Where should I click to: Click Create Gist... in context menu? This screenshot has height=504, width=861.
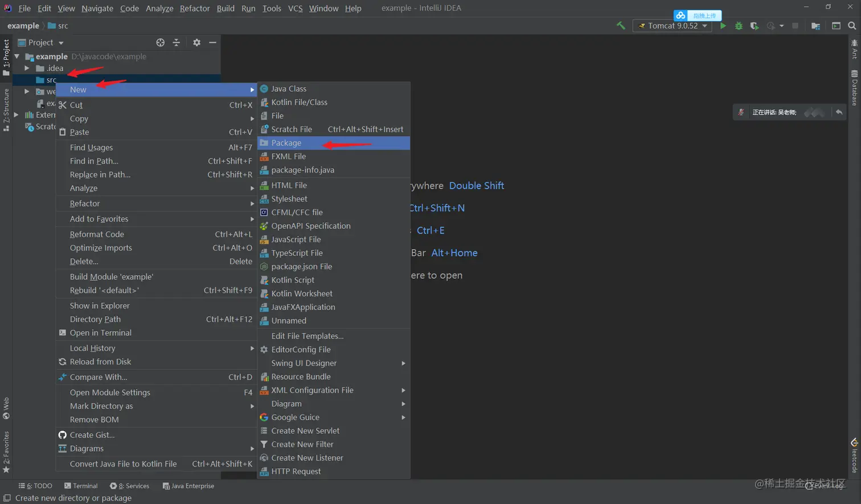coord(156,435)
